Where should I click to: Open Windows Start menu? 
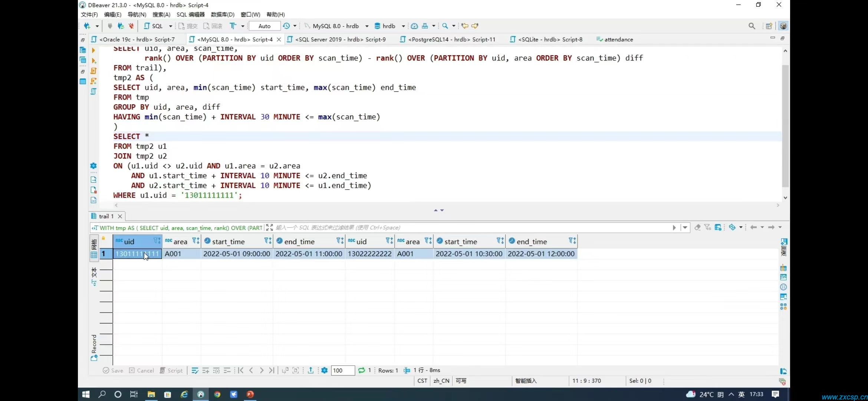[86, 394]
